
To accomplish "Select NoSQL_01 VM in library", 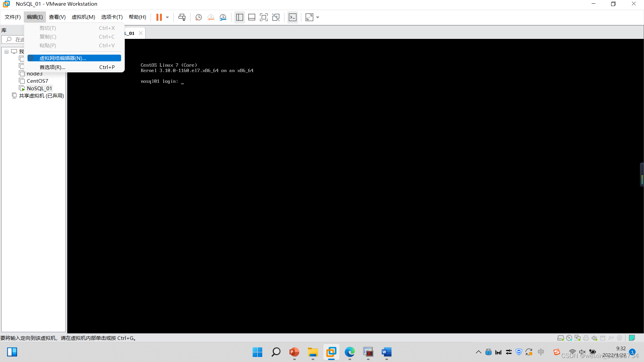I will coord(39,88).
